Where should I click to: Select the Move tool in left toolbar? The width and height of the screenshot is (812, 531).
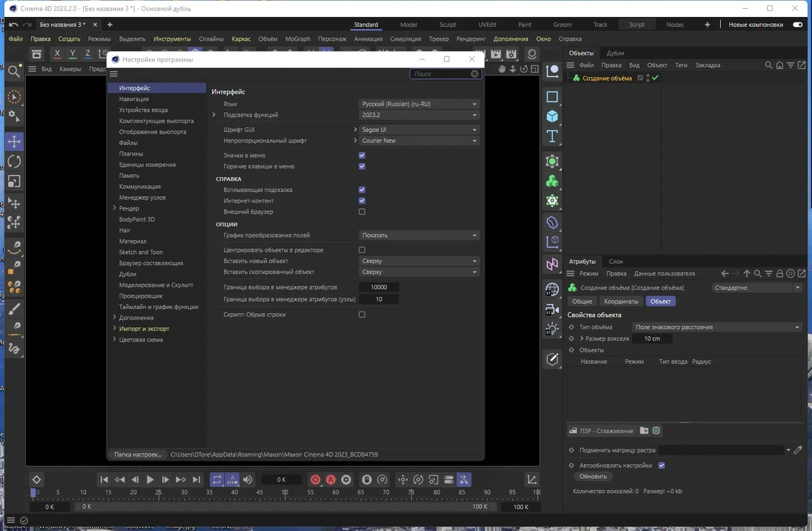point(14,142)
